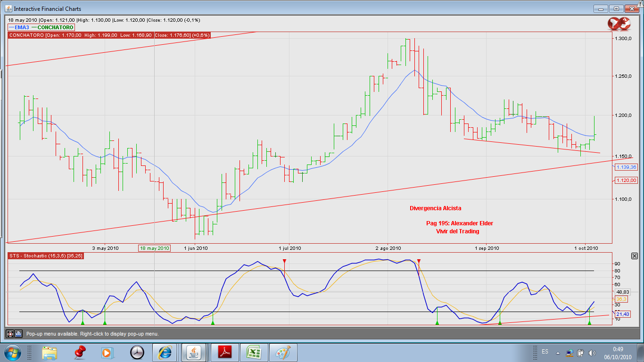Show hidden system tray icons

coord(558,353)
